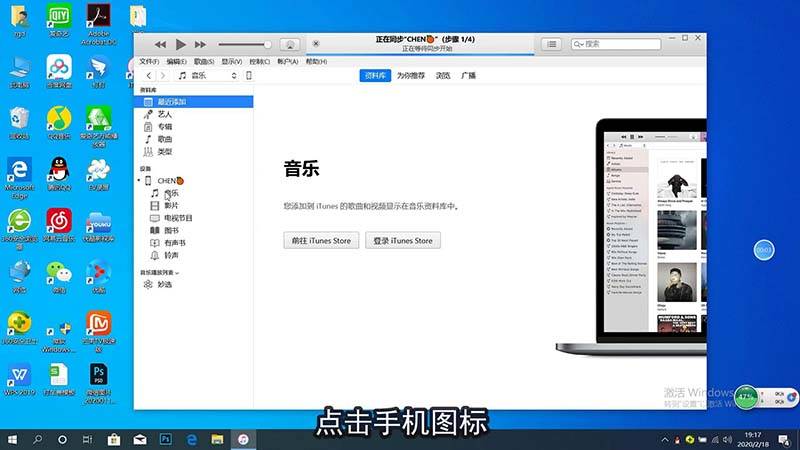The width and height of the screenshot is (800, 450).
Task: Cancel the sync with the X icon
Action: [x=316, y=44]
